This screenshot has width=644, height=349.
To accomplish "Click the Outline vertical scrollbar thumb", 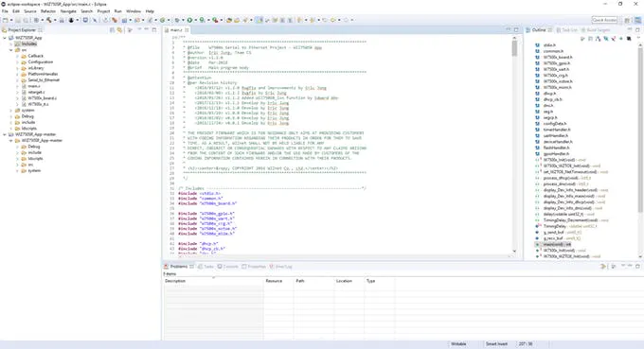I will 640,129.
